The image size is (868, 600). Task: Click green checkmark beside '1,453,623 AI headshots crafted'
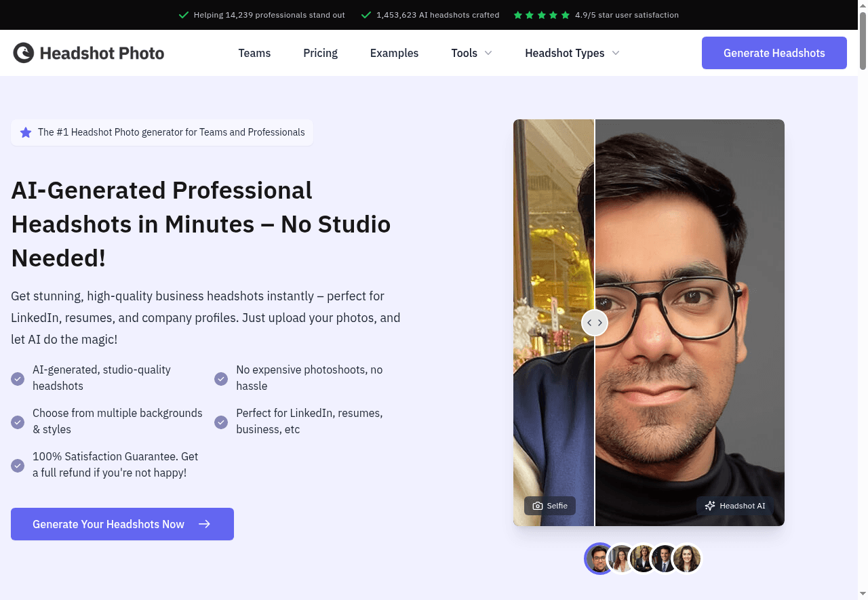tap(366, 15)
